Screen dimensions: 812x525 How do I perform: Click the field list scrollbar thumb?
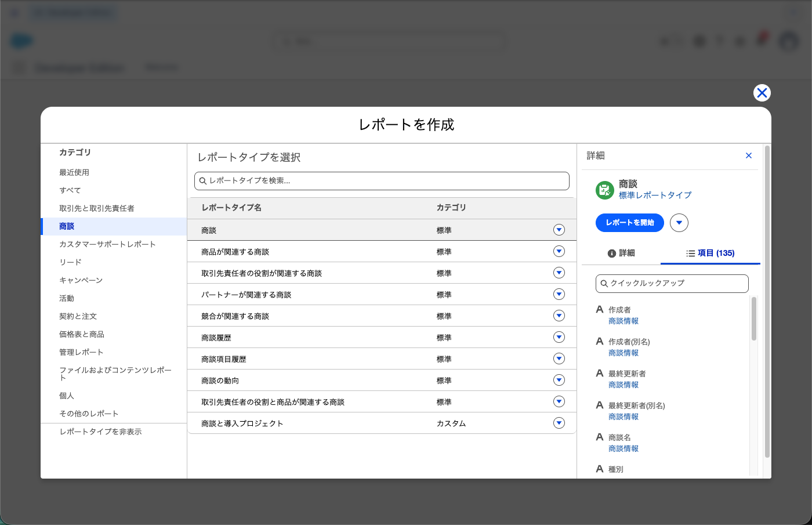(754, 318)
